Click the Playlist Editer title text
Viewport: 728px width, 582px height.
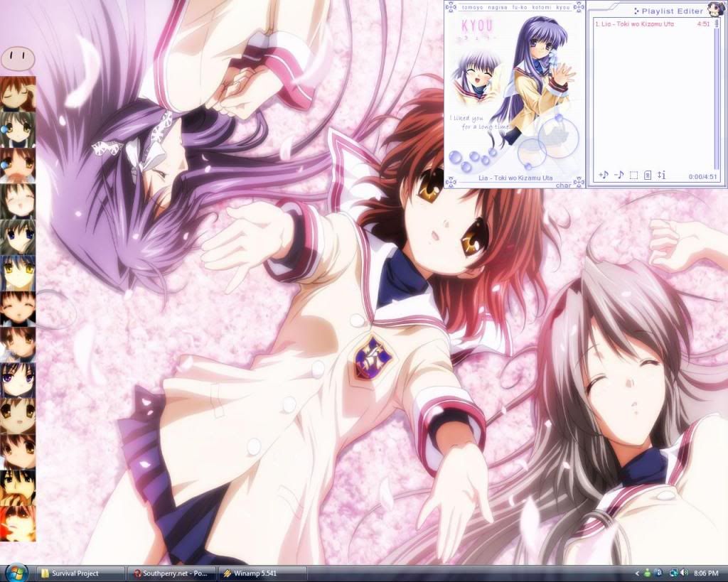tap(673, 11)
